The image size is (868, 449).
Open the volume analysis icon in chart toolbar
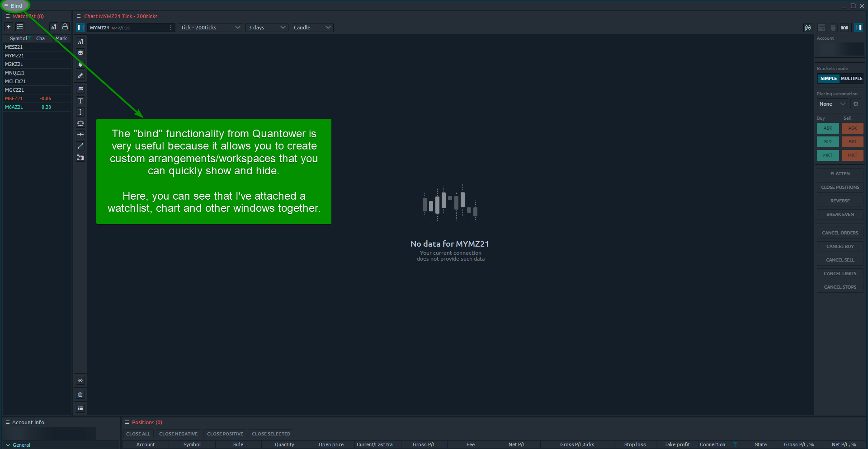(808, 28)
